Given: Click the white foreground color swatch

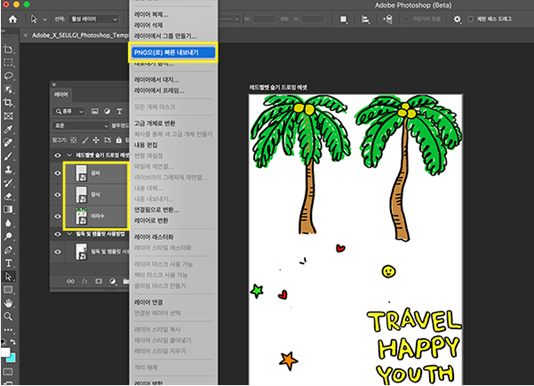Looking at the screenshot, I should pyautogui.click(x=5, y=352).
